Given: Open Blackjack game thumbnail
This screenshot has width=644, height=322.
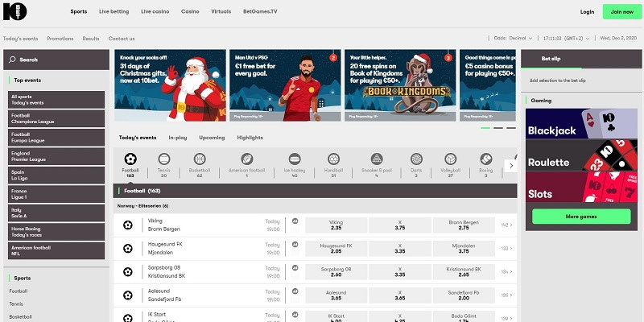Looking at the screenshot, I should pos(581,124).
